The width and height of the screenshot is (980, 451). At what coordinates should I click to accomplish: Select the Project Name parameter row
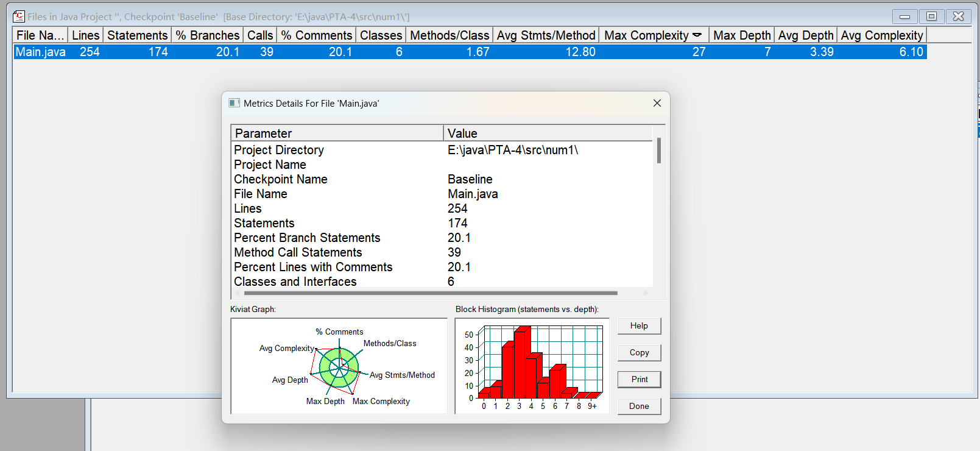point(442,165)
